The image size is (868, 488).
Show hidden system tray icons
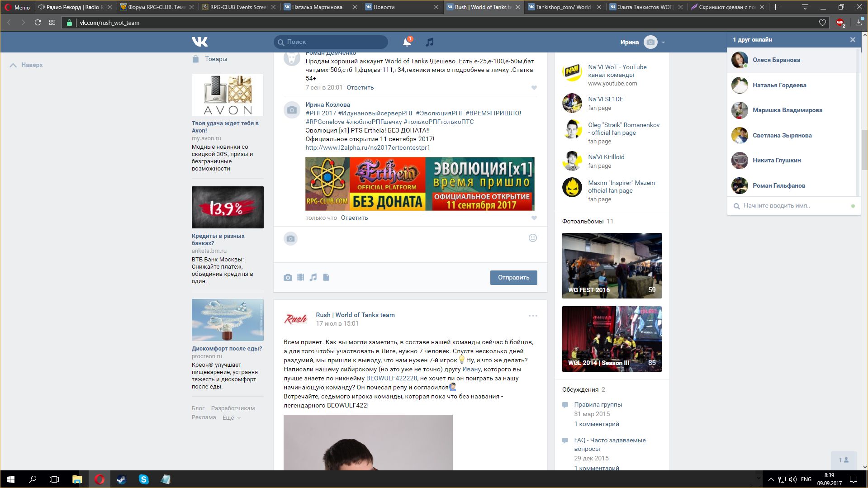[771, 479]
